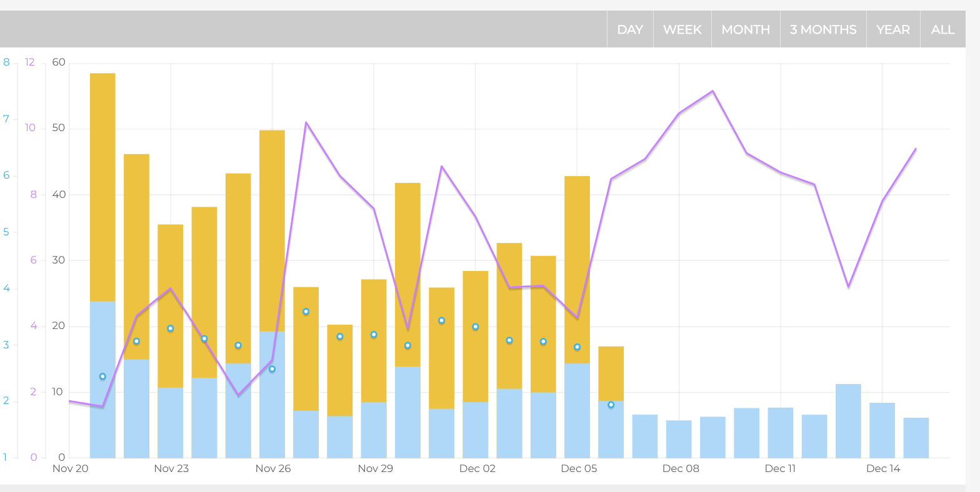Viewport: 980px width, 492px height.
Task: Switch chart range to DAY
Action: (x=629, y=29)
